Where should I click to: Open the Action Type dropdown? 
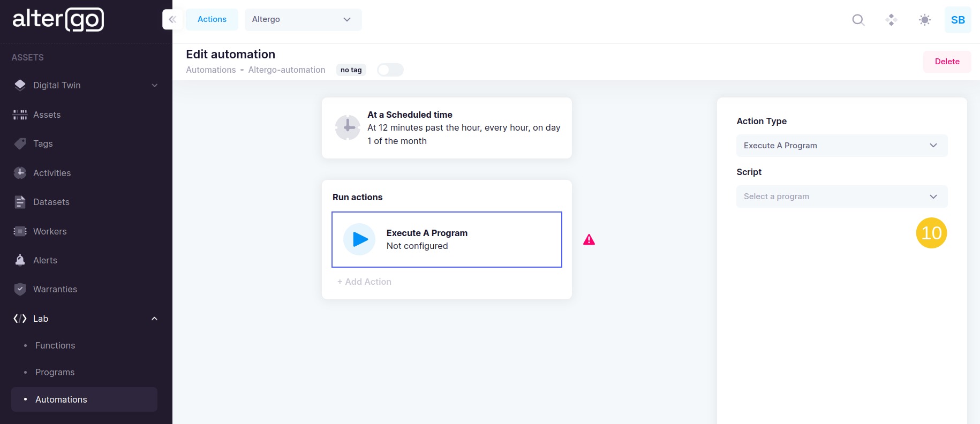tap(841, 146)
